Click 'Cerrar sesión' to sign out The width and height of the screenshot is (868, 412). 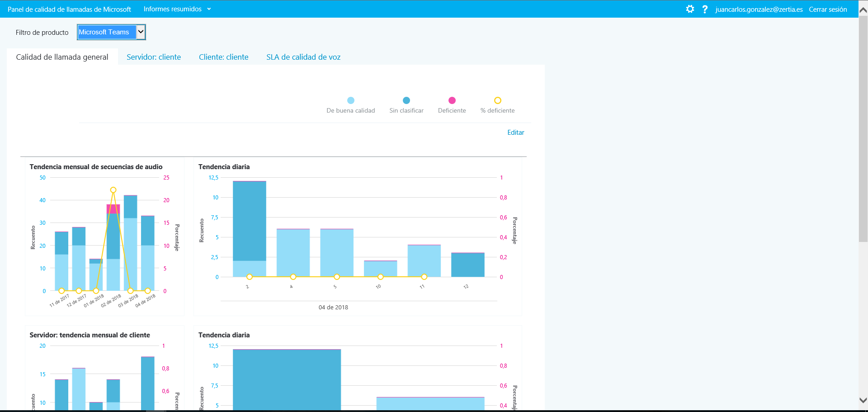(828, 9)
